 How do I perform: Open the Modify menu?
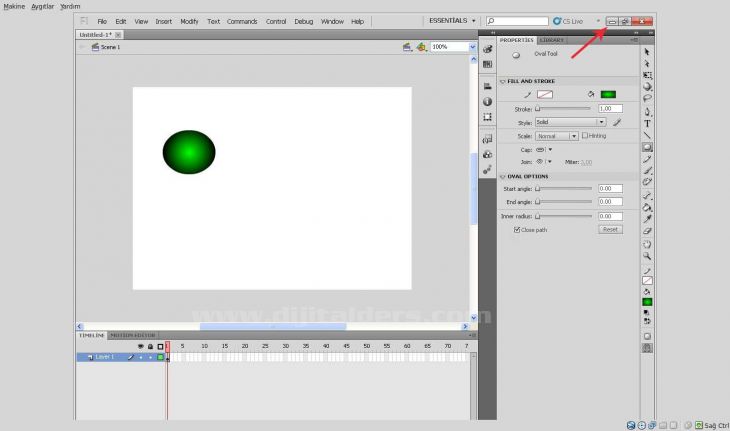click(189, 21)
